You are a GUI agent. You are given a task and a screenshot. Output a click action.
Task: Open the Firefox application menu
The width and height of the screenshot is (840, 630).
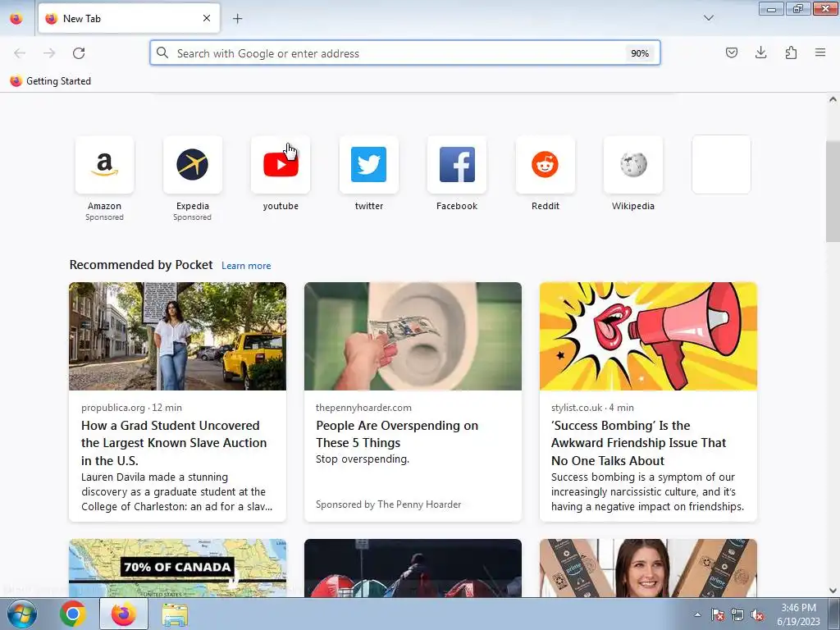click(x=820, y=52)
